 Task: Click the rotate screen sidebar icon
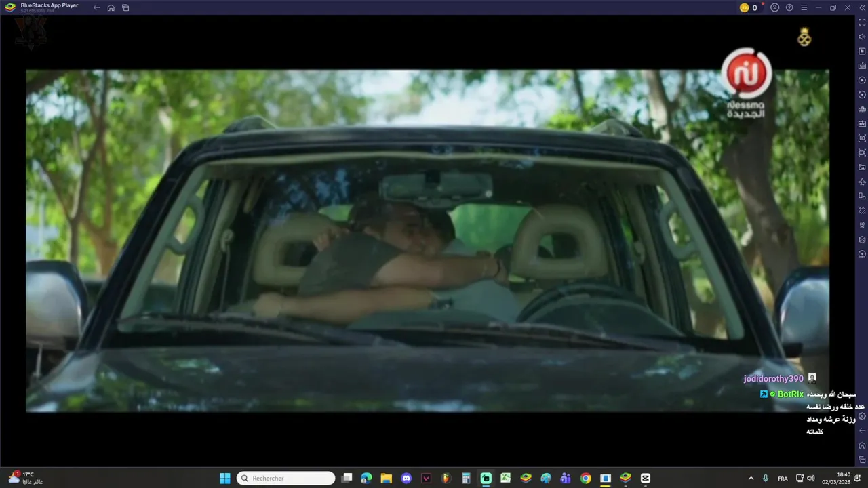(x=862, y=196)
